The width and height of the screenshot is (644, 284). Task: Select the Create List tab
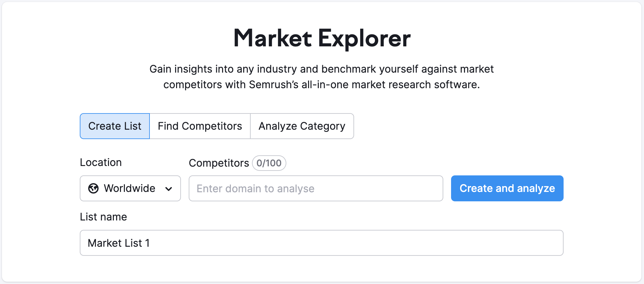click(115, 126)
